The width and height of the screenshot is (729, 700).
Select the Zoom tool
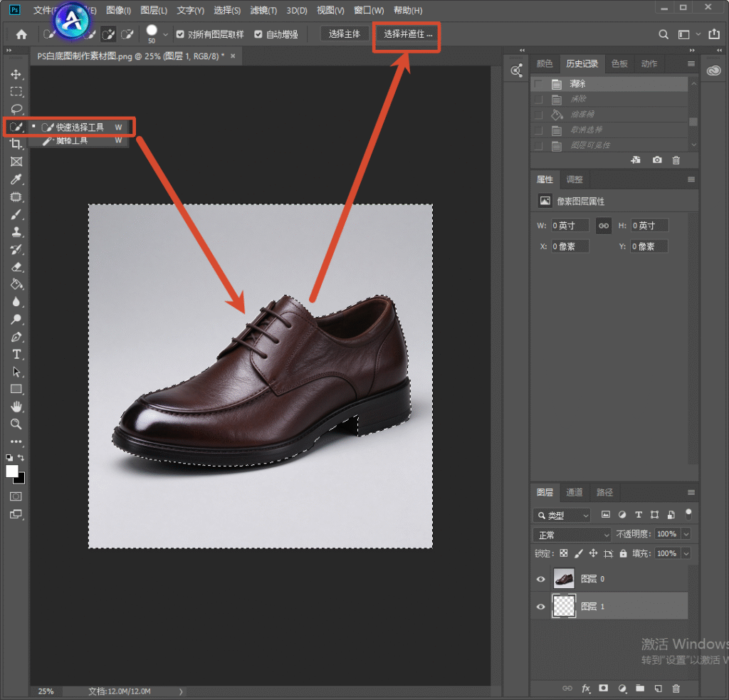[16, 424]
